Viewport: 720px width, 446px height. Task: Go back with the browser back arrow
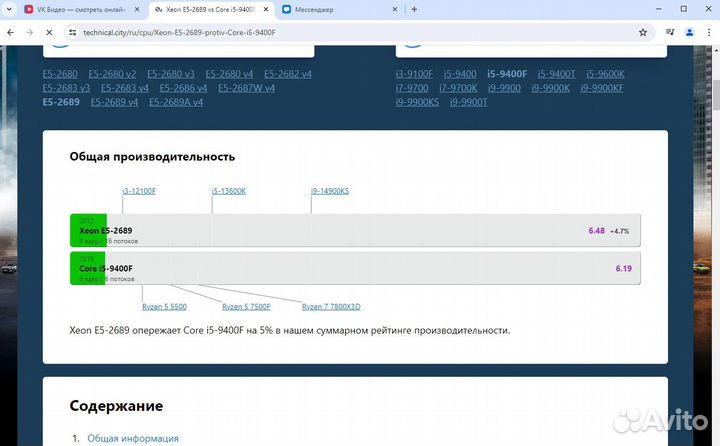click(x=11, y=33)
